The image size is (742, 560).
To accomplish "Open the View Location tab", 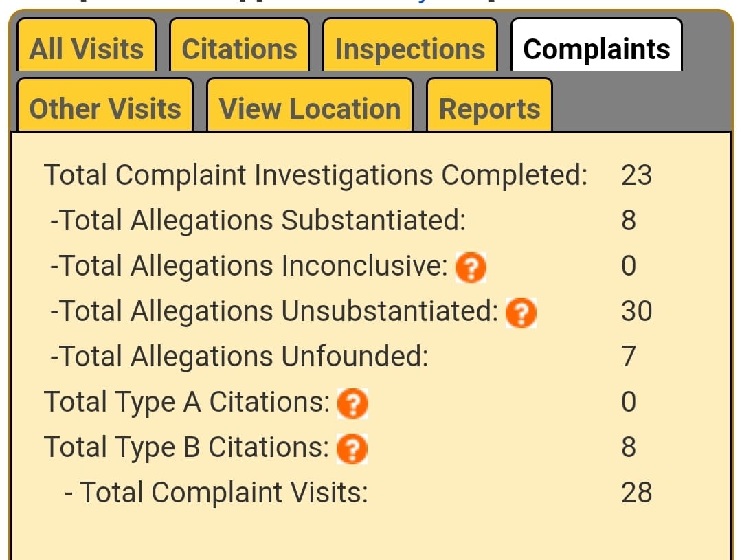I will pos(310,109).
